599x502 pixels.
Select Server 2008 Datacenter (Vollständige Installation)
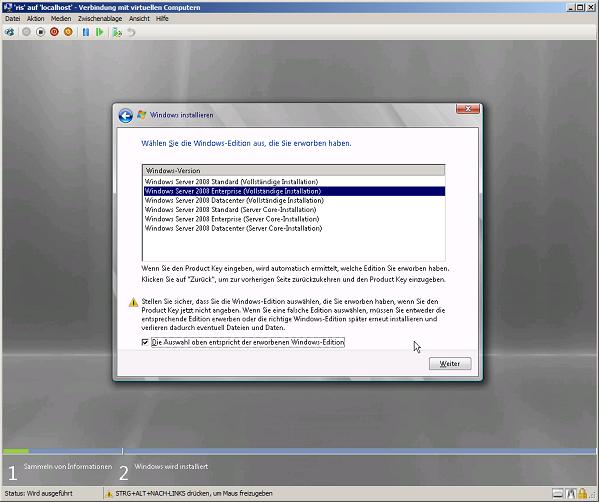[x=294, y=201]
